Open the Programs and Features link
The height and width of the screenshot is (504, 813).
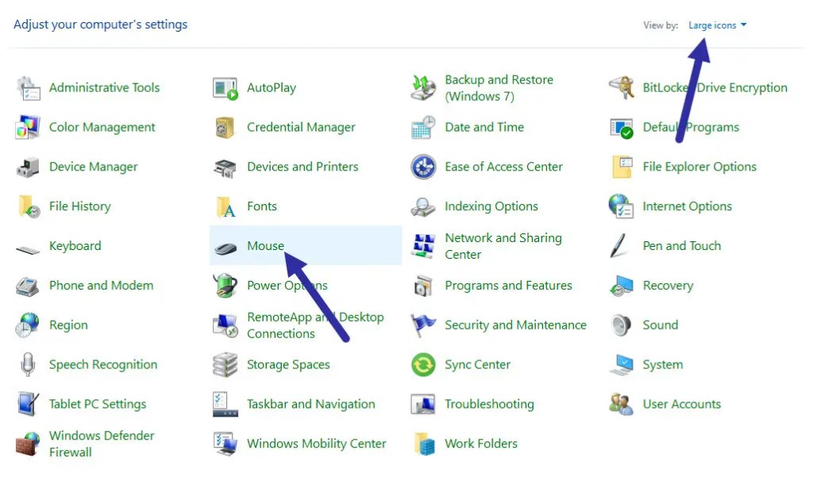click(x=508, y=286)
